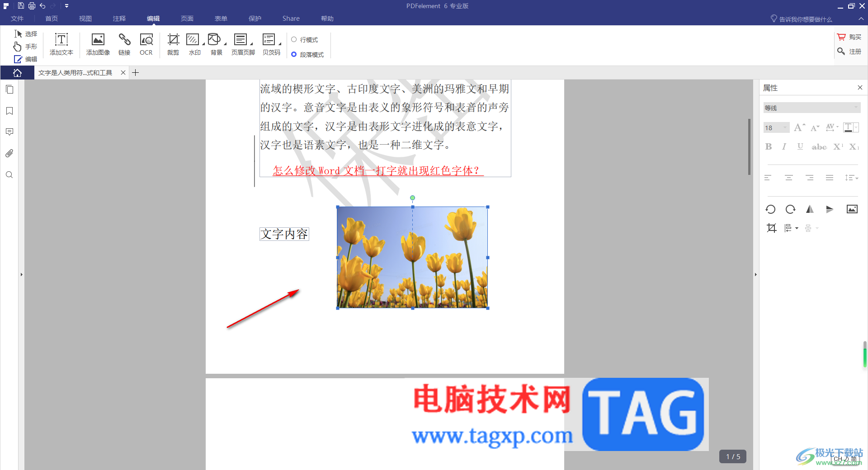
Task: Click the 链接 (Link) tool
Action: click(124, 44)
